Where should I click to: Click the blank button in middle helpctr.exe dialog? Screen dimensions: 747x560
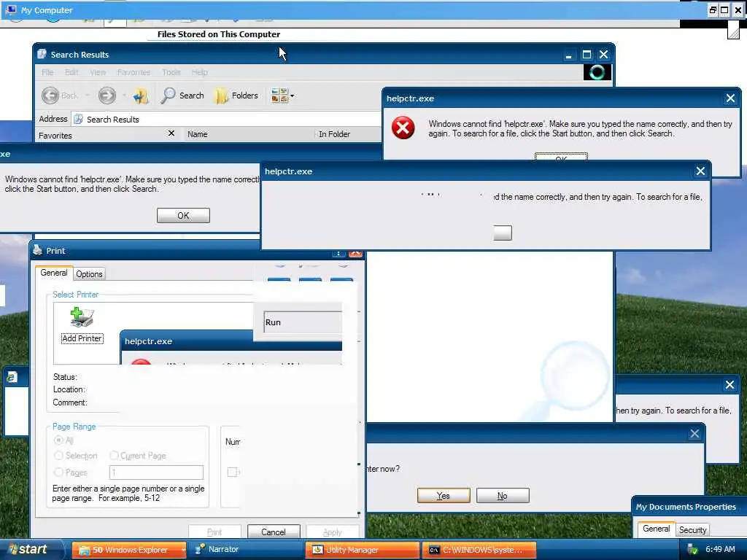(503, 233)
